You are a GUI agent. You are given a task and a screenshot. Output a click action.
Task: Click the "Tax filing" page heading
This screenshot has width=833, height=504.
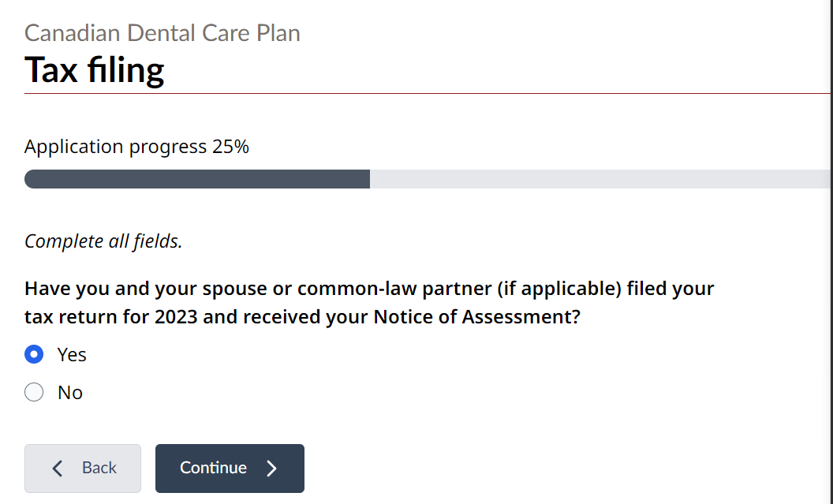click(x=95, y=69)
